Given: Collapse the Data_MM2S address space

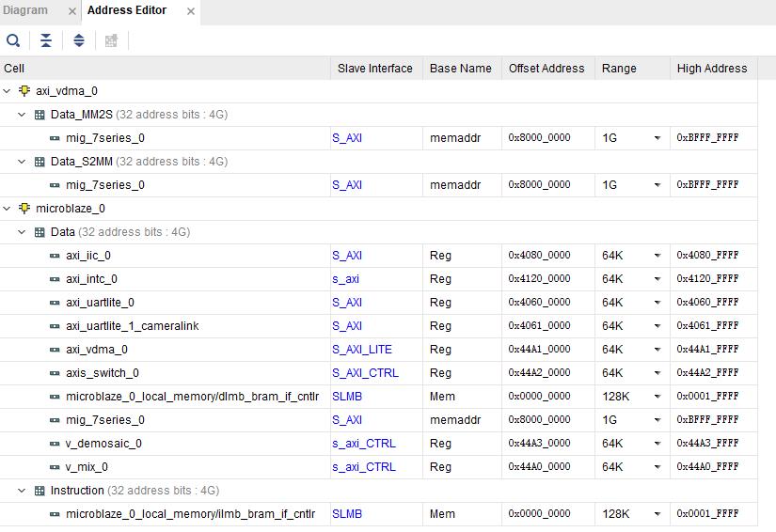Looking at the screenshot, I should click(22, 115).
